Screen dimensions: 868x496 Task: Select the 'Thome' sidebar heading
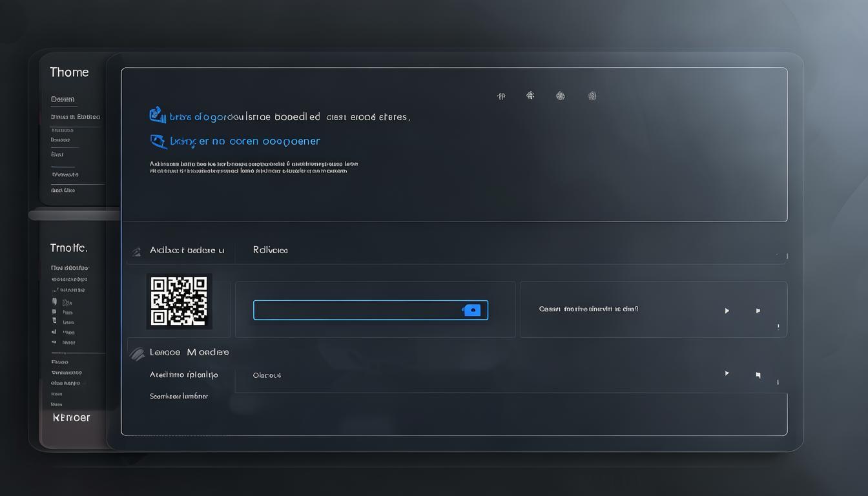69,72
